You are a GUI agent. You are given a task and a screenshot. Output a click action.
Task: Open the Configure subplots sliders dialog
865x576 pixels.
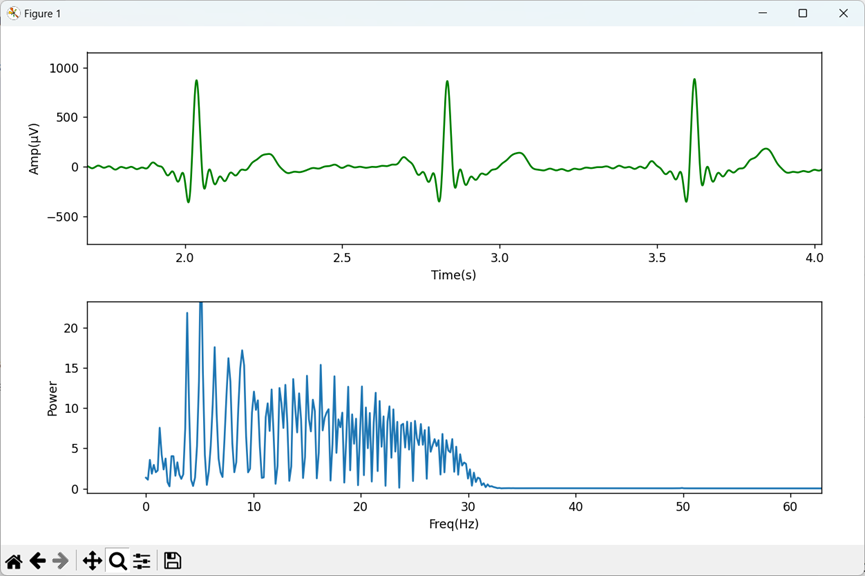tap(142, 561)
